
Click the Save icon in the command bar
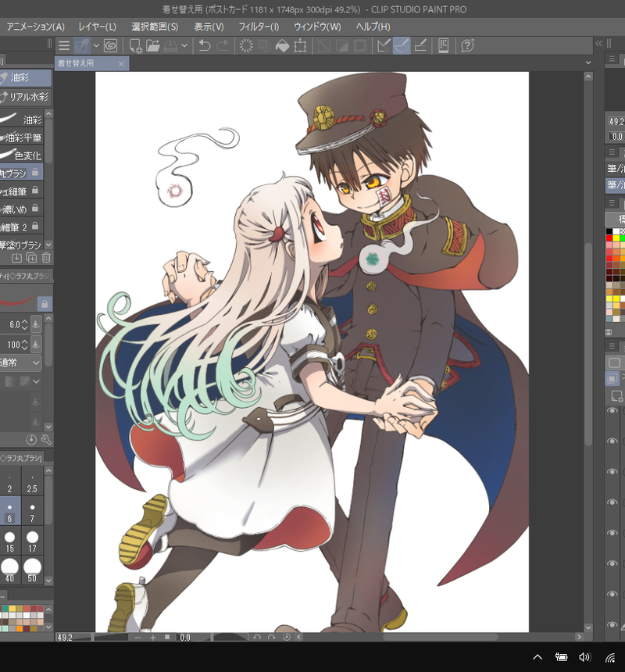click(x=171, y=46)
